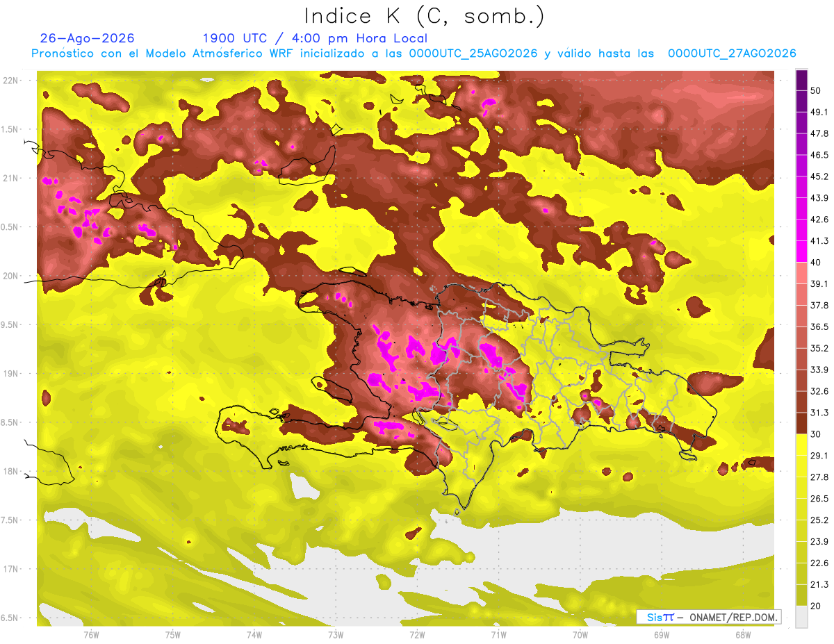Image resolution: width=834 pixels, height=644 pixels.
Task: Click the "Indice K (C, somb.)" title
Action: coord(425,16)
